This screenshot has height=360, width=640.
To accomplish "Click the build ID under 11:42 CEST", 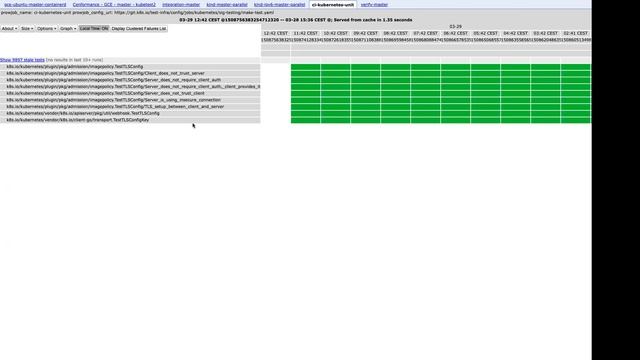I will [x=306, y=40].
